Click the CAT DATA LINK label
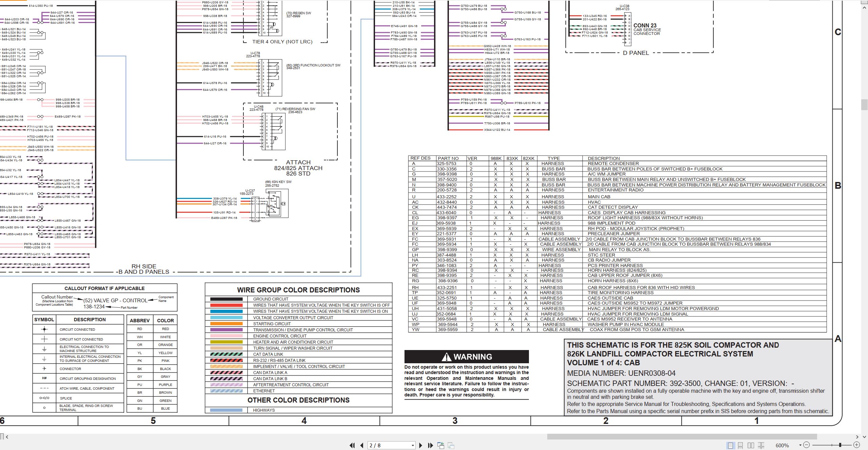 pos(268,354)
